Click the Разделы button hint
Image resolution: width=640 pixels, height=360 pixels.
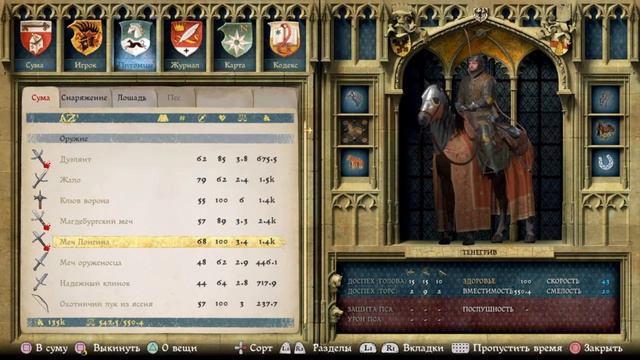(x=316, y=348)
